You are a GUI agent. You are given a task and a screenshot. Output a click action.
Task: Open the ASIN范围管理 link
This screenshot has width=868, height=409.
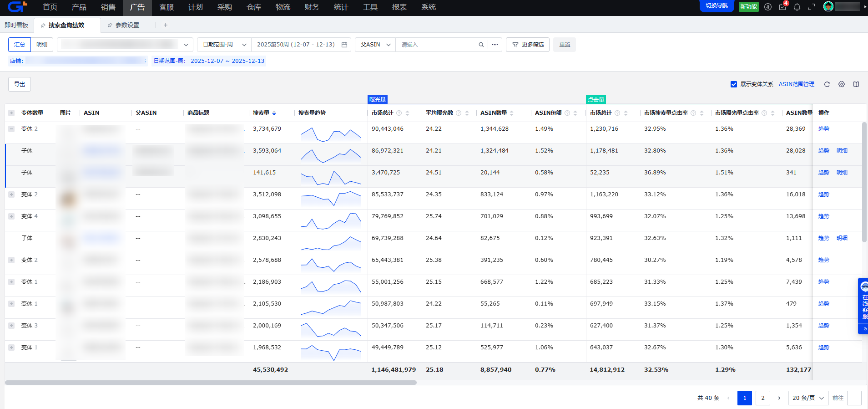click(x=796, y=84)
